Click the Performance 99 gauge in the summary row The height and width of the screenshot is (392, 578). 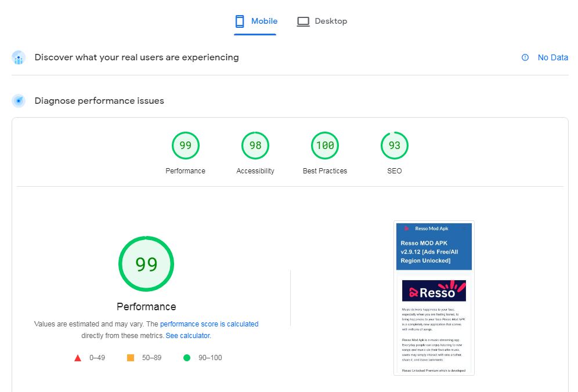pos(186,146)
